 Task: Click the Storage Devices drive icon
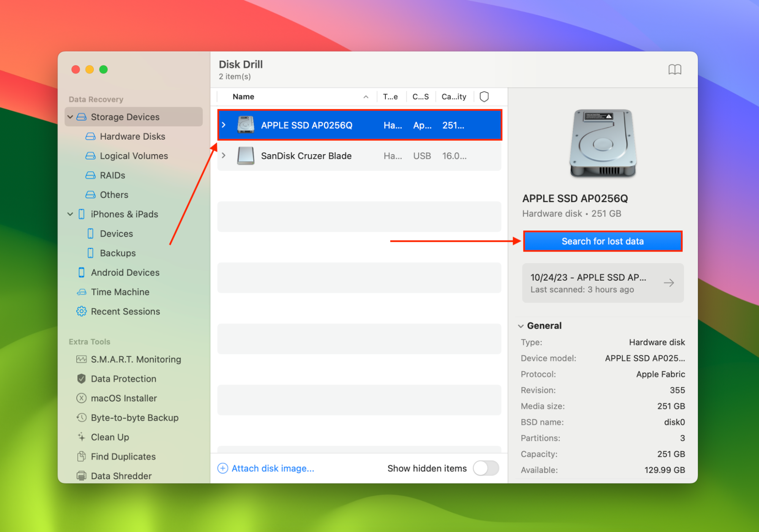click(81, 117)
